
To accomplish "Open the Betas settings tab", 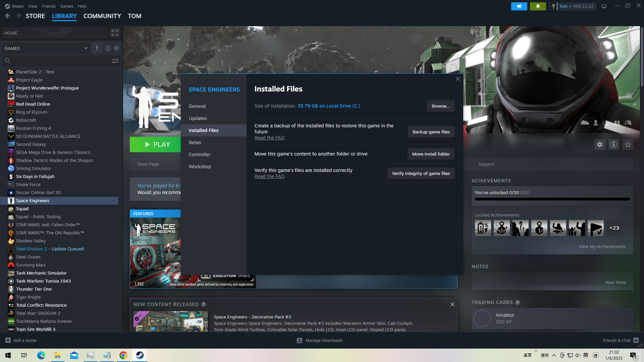I will tap(195, 142).
